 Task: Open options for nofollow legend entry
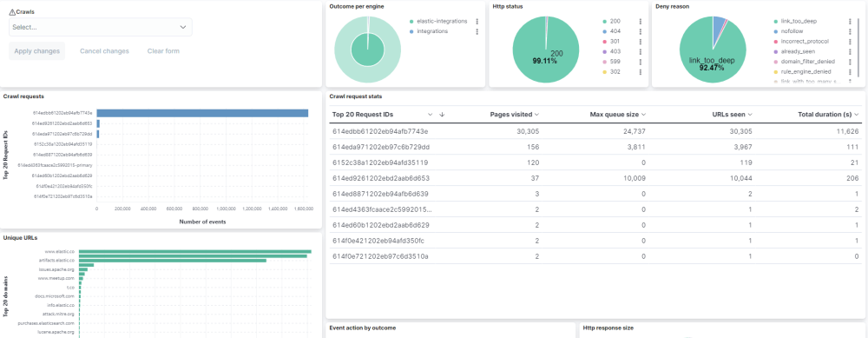coord(850,31)
